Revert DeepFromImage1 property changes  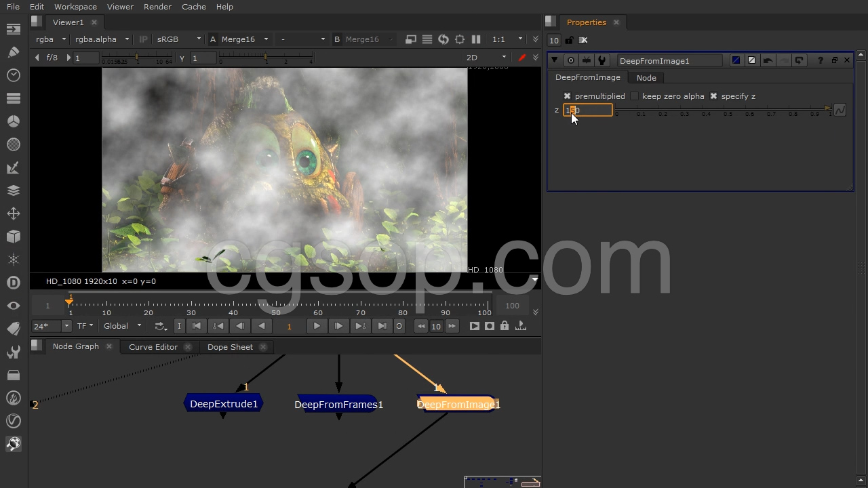point(800,60)
